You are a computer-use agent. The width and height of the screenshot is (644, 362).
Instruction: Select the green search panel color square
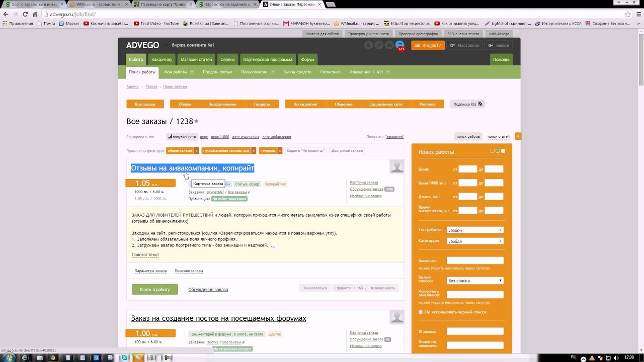(498, 151)
